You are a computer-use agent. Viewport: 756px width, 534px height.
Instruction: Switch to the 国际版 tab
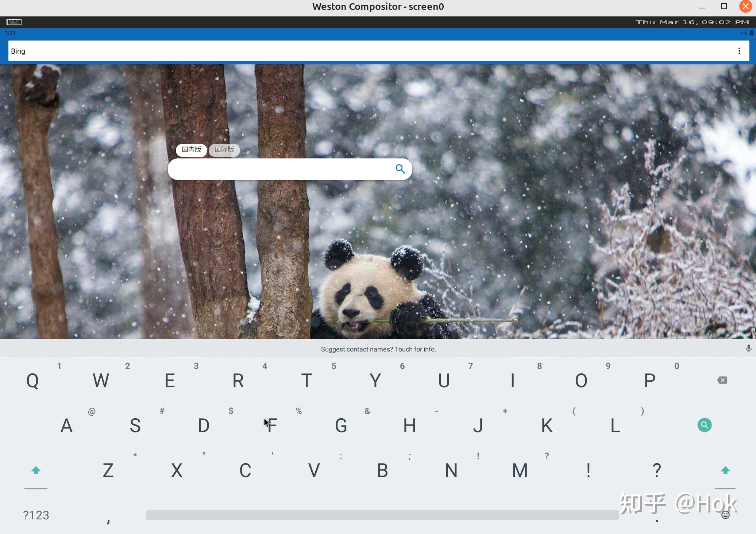pyautogui.click(x=224, y=150)
